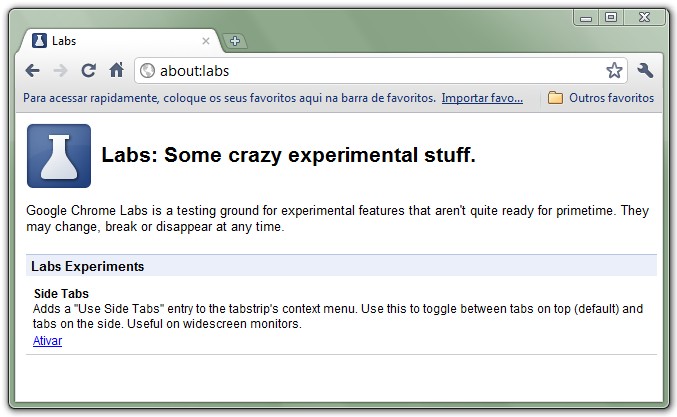
Task: Click the globe icon in address bar
Action: point(147,70)
